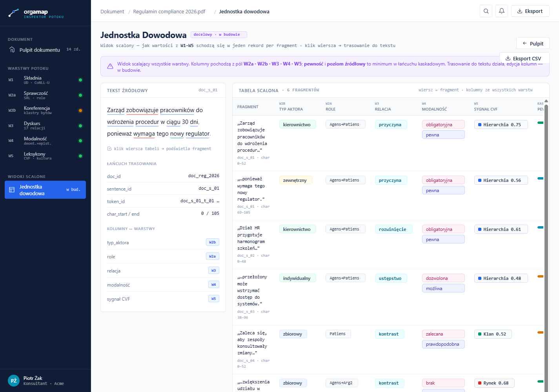Select the word 'wdrożenia' in the source text
The image size is (559, 392).
coord(120,122)
